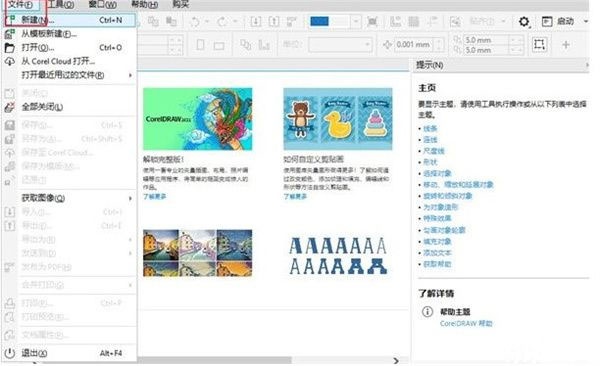Open the 尺度线 hint topic link
Viewport: 600px width, 366px height.
pos(434,151)
